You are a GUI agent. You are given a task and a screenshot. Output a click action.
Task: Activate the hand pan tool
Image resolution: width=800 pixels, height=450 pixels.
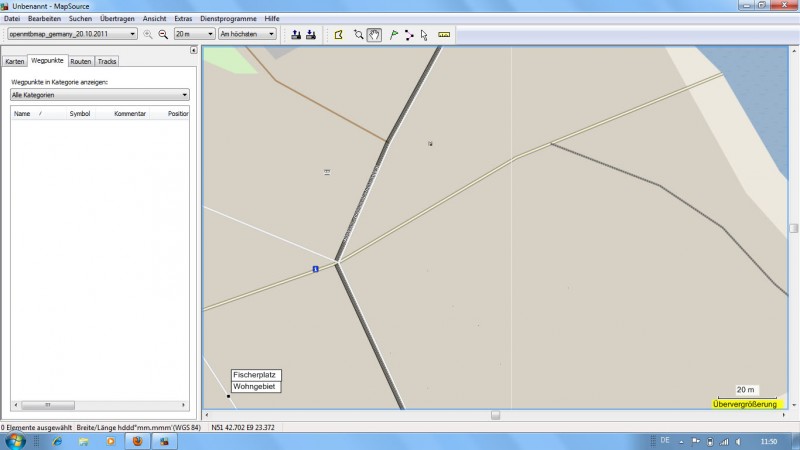pos(374,34)
